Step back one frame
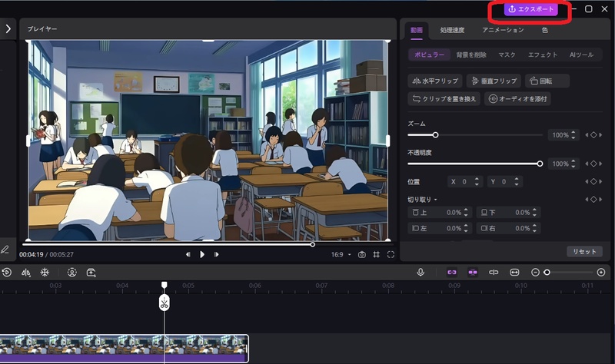 (x=188, y=254)
